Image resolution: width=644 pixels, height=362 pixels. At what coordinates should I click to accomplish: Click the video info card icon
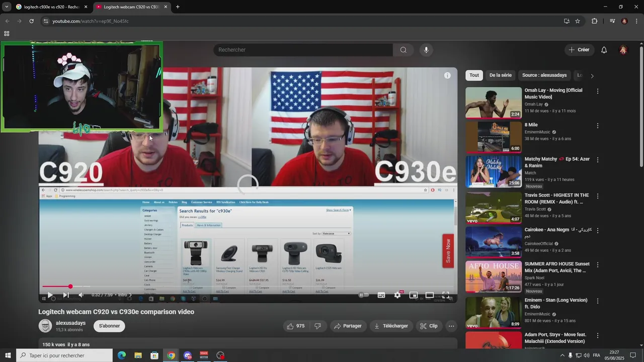point(447,75)
